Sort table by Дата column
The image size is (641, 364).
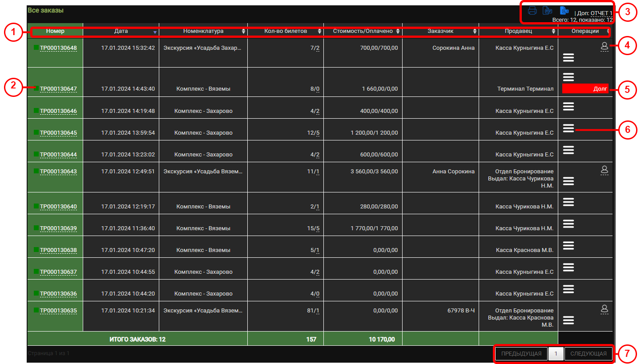pyautogui.click(x=121, y=31)
